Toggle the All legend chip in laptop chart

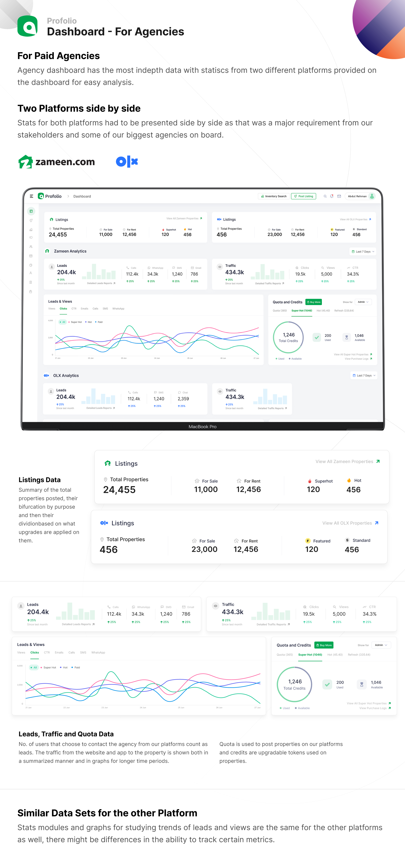pyautogui.click(x=63, y=322)
